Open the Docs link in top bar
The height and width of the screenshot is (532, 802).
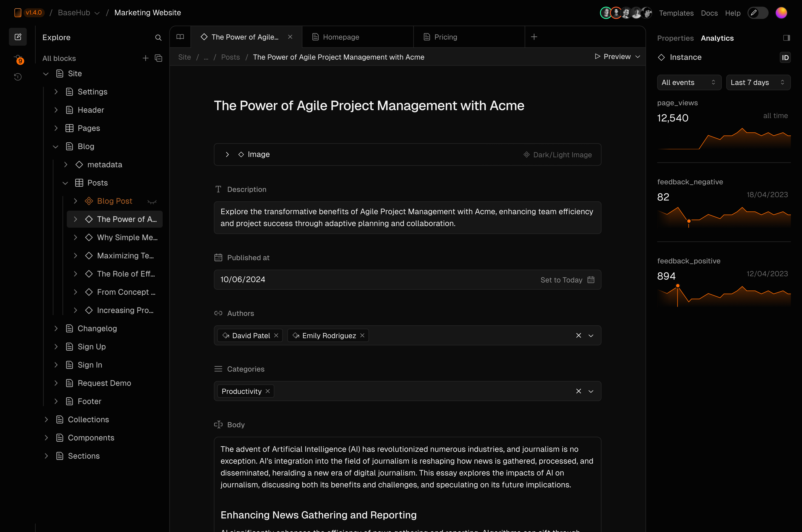(709, 13)
